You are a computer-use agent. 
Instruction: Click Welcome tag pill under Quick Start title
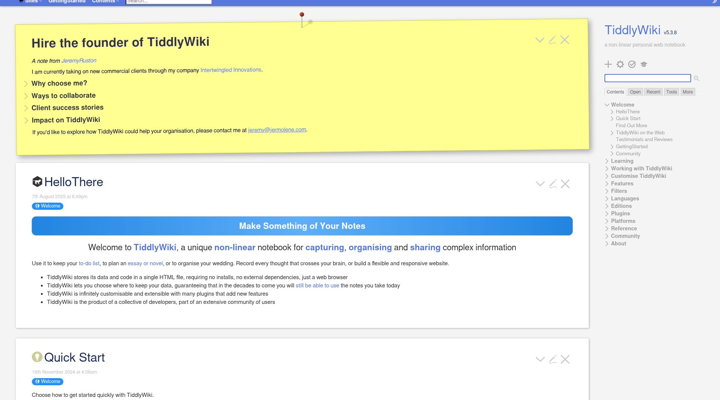(x=47, y=382)
